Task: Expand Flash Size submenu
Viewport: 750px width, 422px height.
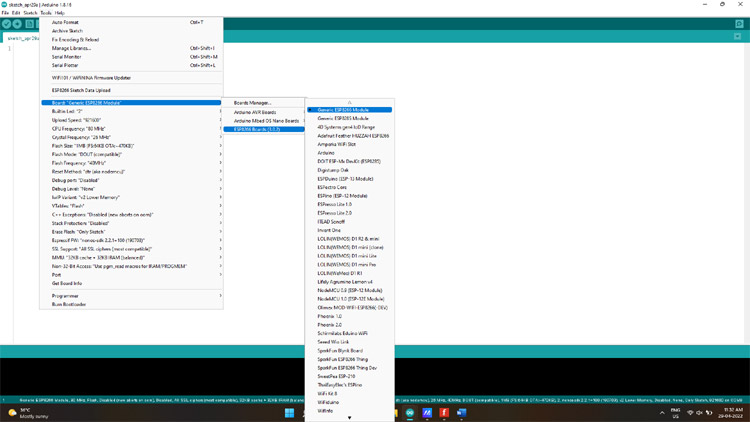Action: point(131,146)
